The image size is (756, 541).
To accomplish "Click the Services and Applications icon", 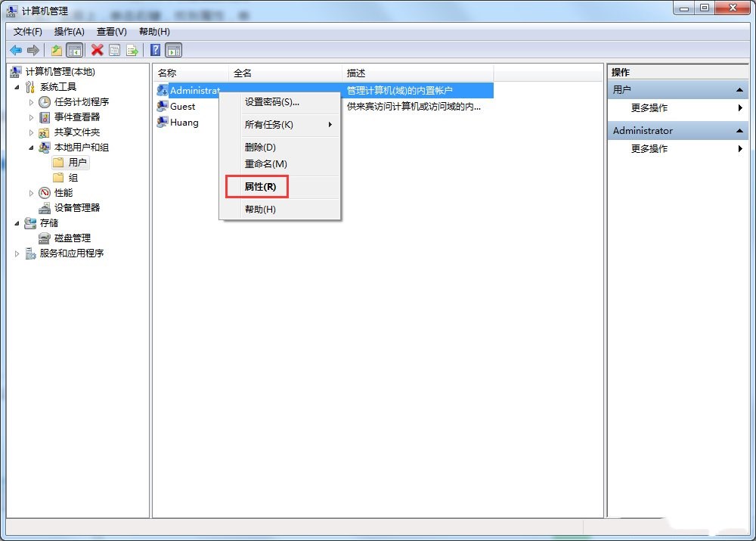I will (30, 253).
